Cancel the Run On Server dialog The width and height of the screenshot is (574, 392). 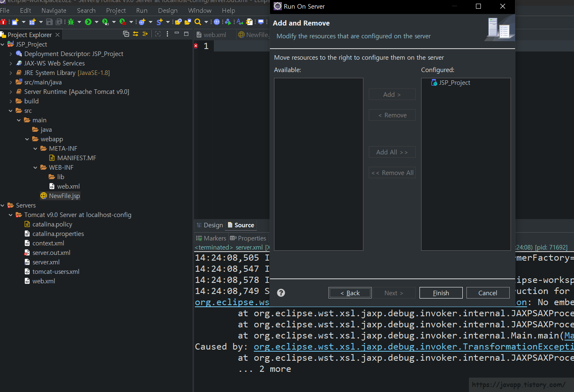point(488,293)
